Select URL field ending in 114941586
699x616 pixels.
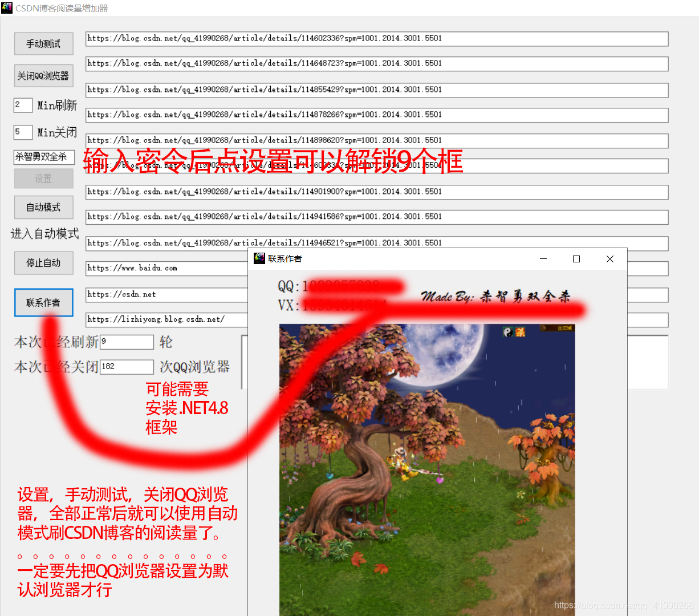point(377,217)
